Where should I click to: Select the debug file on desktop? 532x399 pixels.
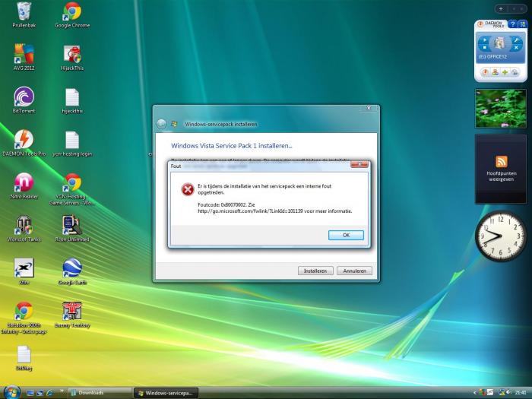pos(24,358)
